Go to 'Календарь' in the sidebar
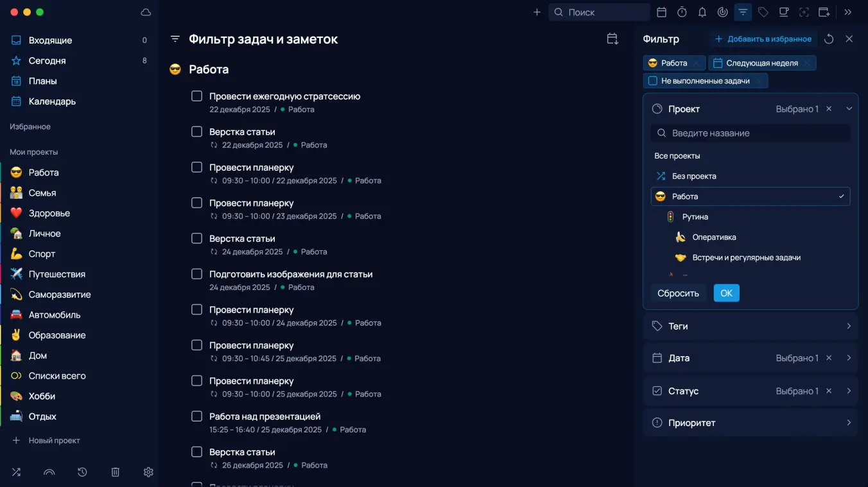868x487 pixels. pyautogui.click(x=52, y=101)
